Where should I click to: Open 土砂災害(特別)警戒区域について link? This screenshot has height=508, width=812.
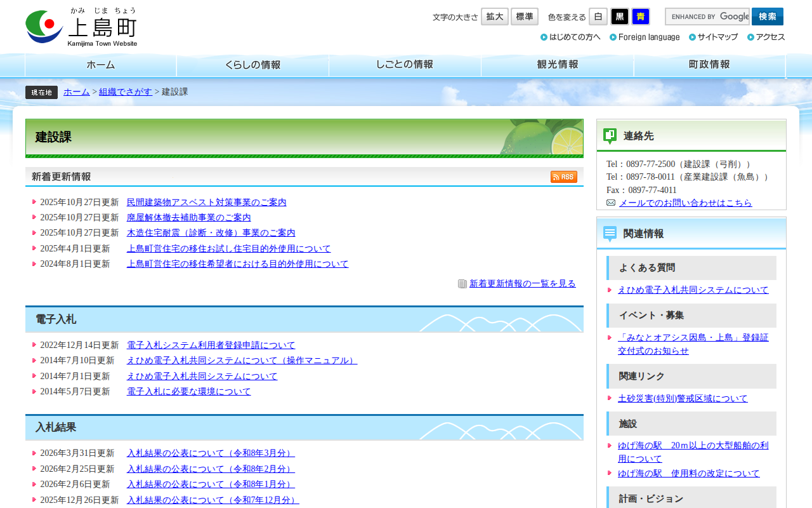pyautogui.click(x=683, y=399)
